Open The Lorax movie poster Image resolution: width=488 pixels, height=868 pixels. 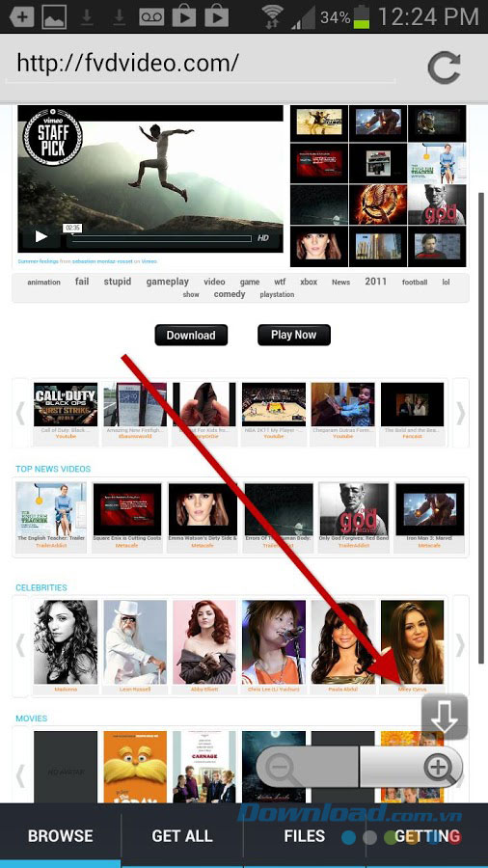[x=135, y=768]
